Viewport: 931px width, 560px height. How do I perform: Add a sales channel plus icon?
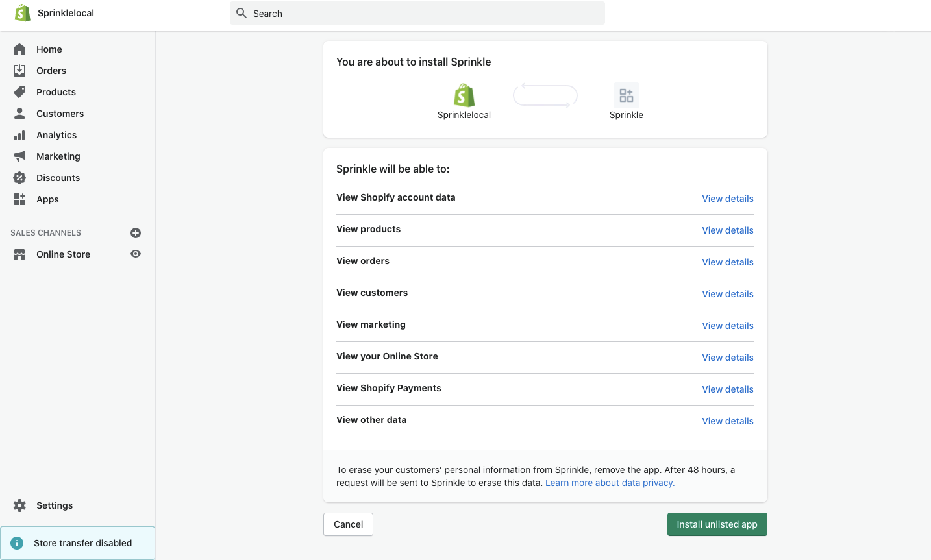click(x=136, y=233)
